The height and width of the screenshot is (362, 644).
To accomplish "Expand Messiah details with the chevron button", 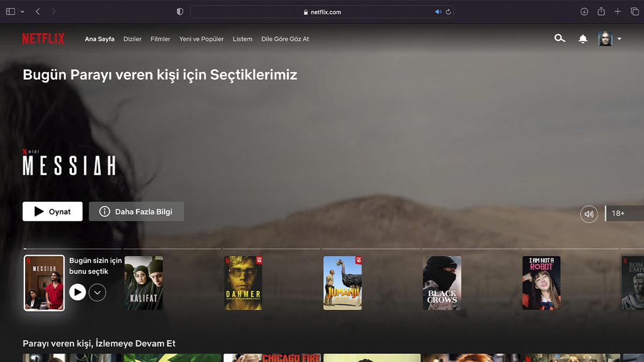I will (x=98, y=292).
